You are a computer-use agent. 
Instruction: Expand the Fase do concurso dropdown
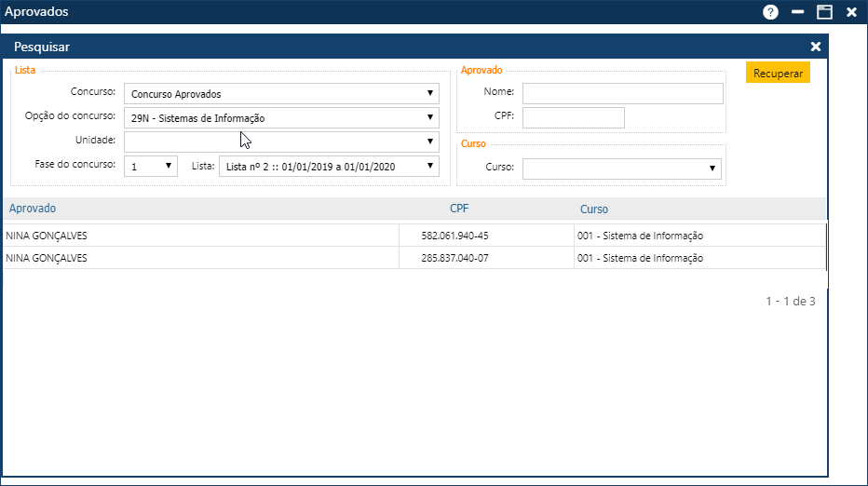pos(151,166)
